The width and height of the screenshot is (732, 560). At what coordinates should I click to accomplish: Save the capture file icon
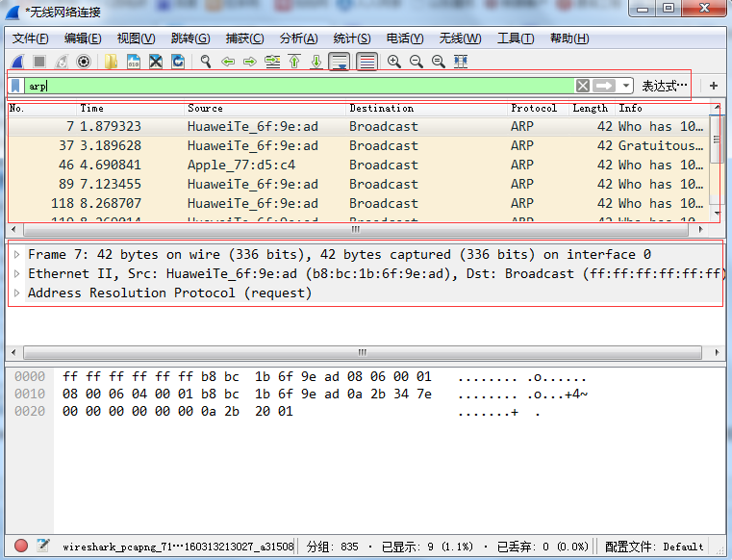coord(134,62)
